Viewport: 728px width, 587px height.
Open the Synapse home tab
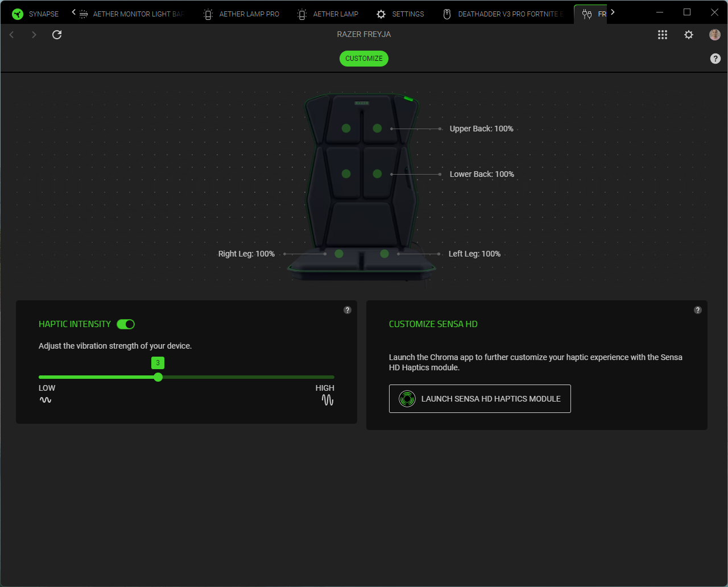pos(34,14)
